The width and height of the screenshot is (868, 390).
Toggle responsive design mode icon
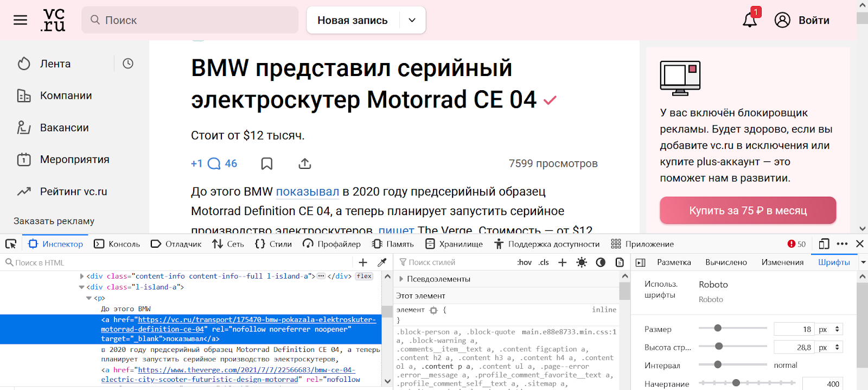click(825, 244)
